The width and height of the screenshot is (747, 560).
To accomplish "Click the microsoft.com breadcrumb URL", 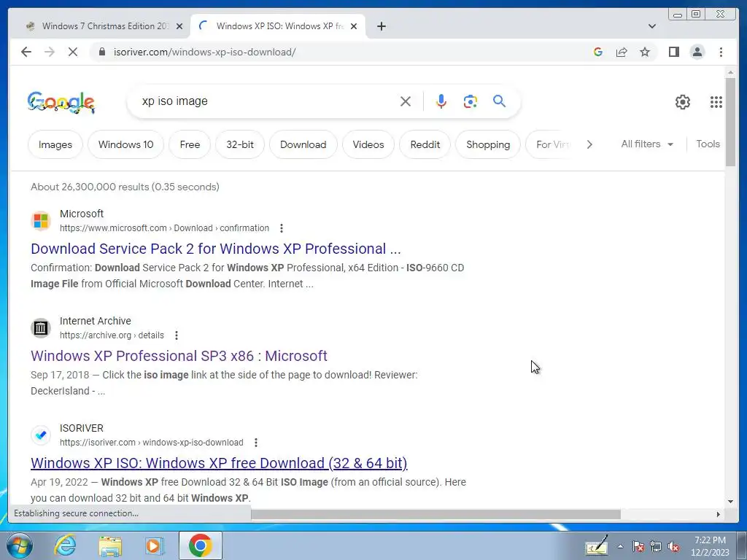I will coord(164,228).
